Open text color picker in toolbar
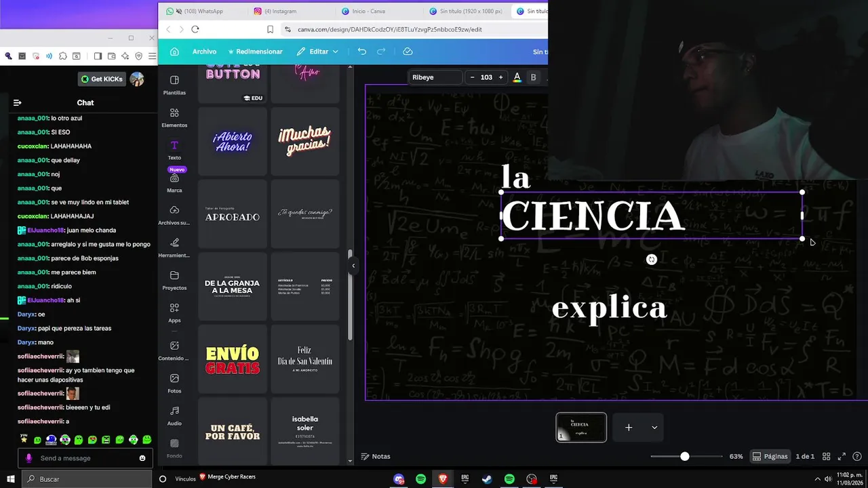Viewport: 868px width, 488px height. 517,77
